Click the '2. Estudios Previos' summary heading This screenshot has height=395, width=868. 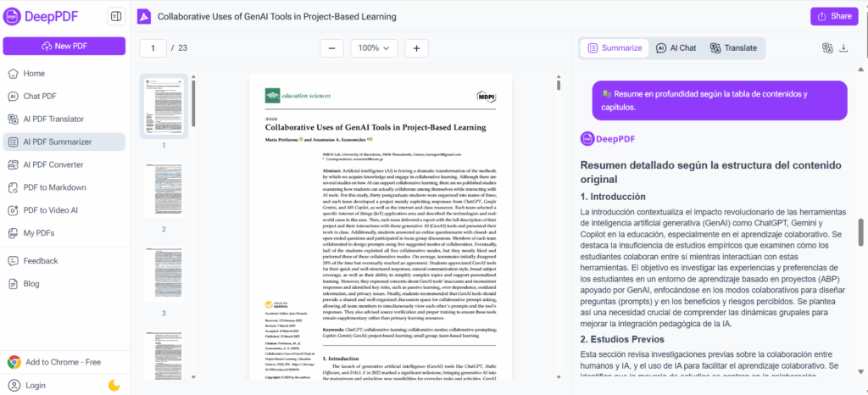pyautogui.click(x=622, y=339)
